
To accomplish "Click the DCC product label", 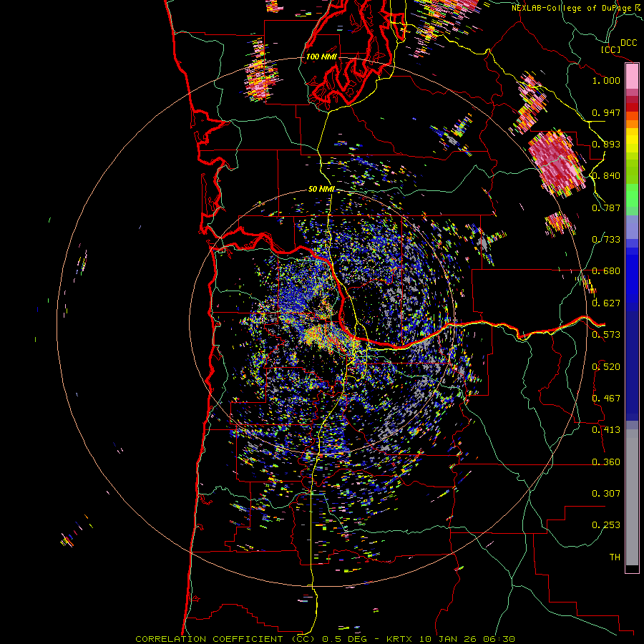I will coord(628,43).
